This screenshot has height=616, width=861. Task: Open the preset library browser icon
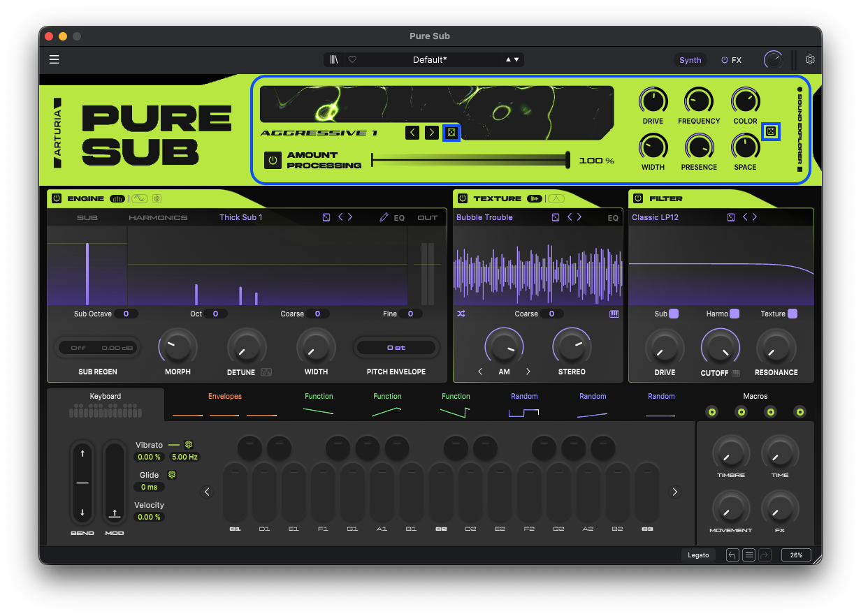tap(335, 59)
